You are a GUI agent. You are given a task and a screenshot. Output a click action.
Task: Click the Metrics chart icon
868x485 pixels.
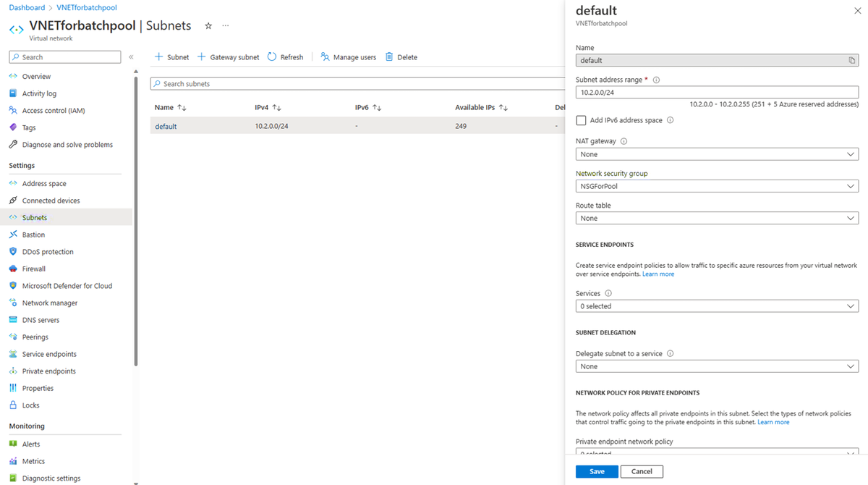(x=13, y=461)
